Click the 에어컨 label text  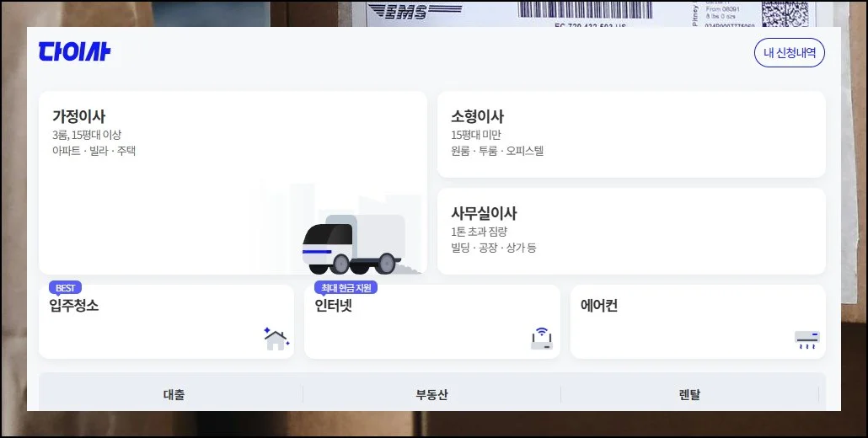[x=598, y=306]
